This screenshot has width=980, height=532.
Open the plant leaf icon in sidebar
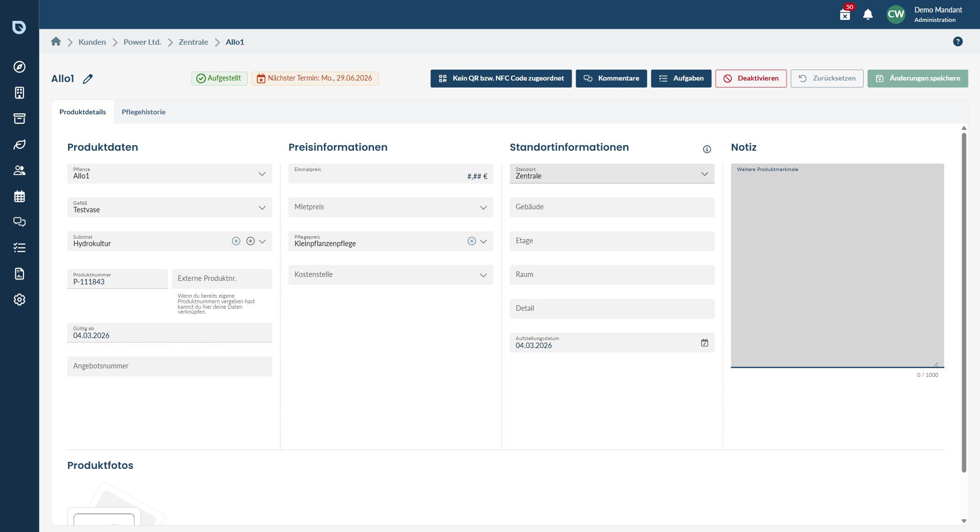[x=19, y=145]
